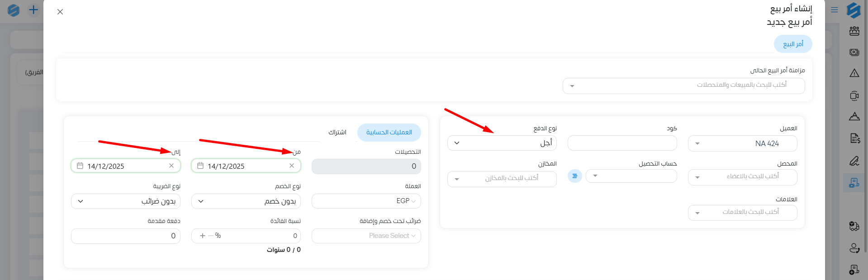Screen dimensions: 868x280
Task: Click the كود input field
Action: [x=622, y=143]
